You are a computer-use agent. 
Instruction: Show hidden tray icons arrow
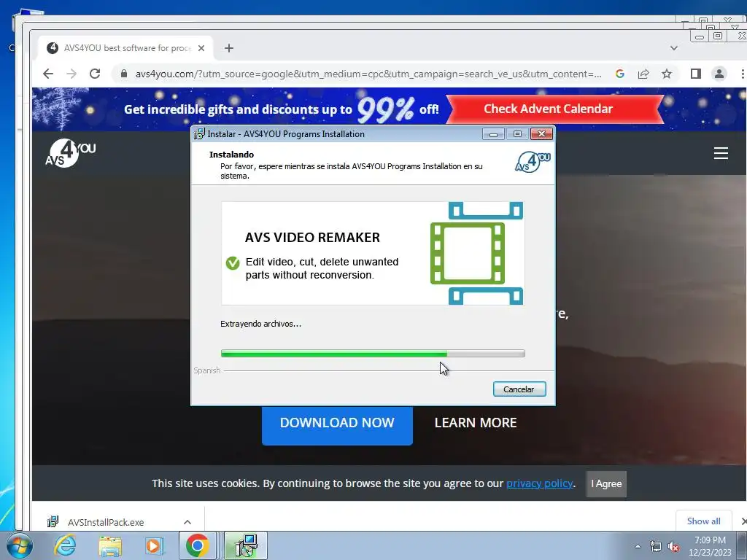click(638, 546)
